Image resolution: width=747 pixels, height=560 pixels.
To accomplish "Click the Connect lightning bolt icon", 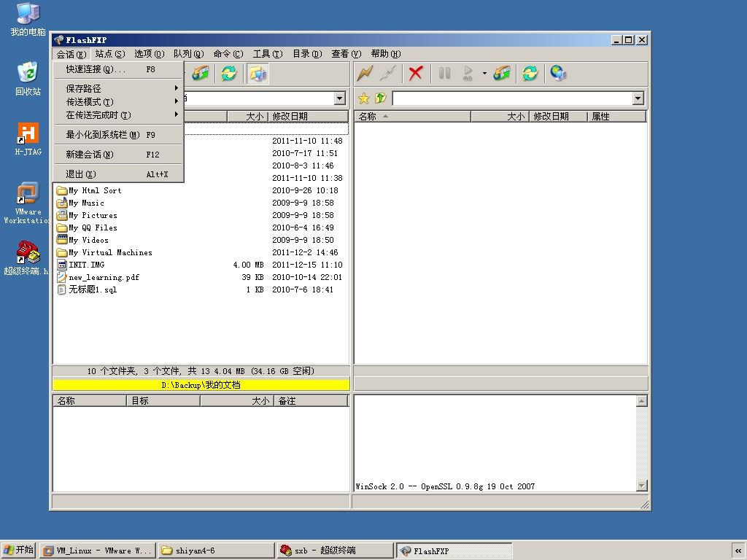I will coord(365,74).
